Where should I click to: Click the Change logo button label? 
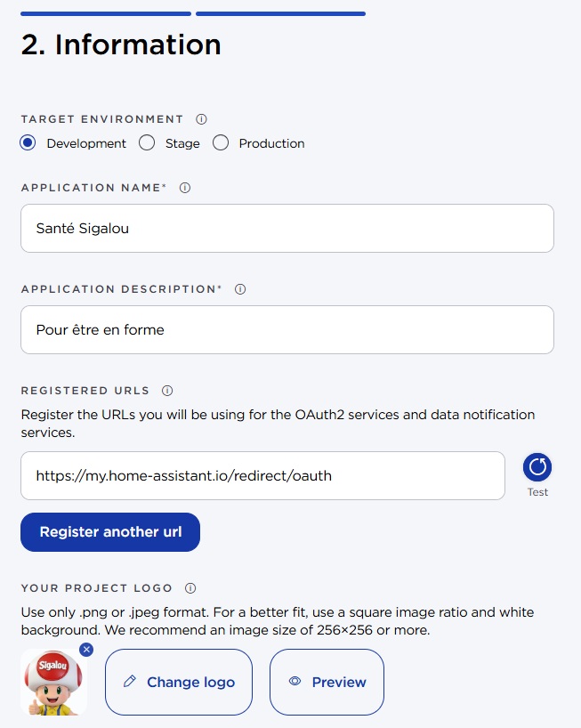pyautogui.click(x=190, y=683)
